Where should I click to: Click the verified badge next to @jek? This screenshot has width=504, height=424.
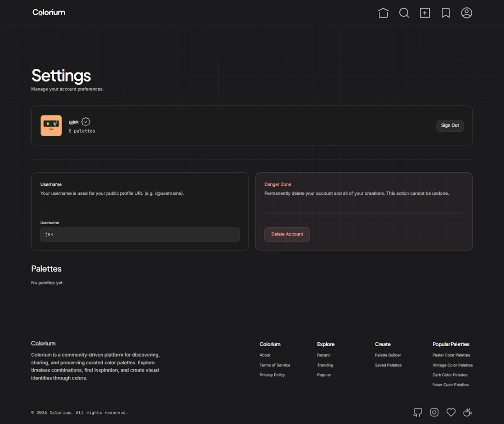(86, 122)
